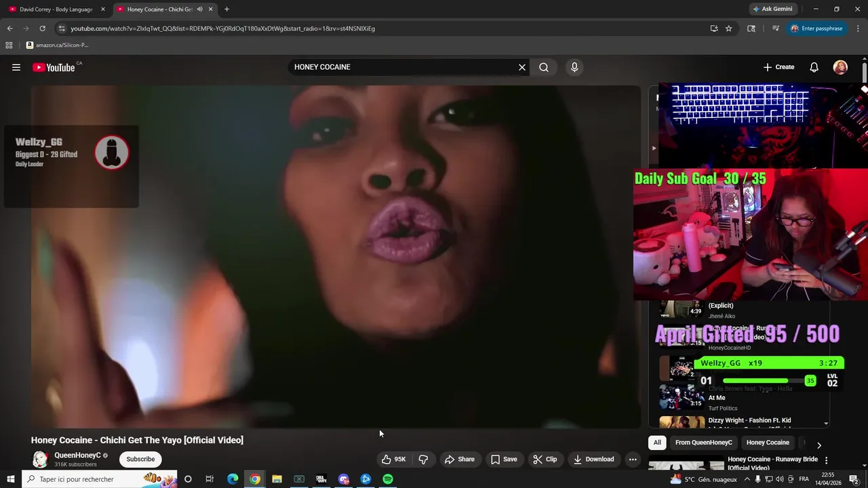Clear the search box with the X
Viewport: 868px width, 488px height.
click(522, 67)
